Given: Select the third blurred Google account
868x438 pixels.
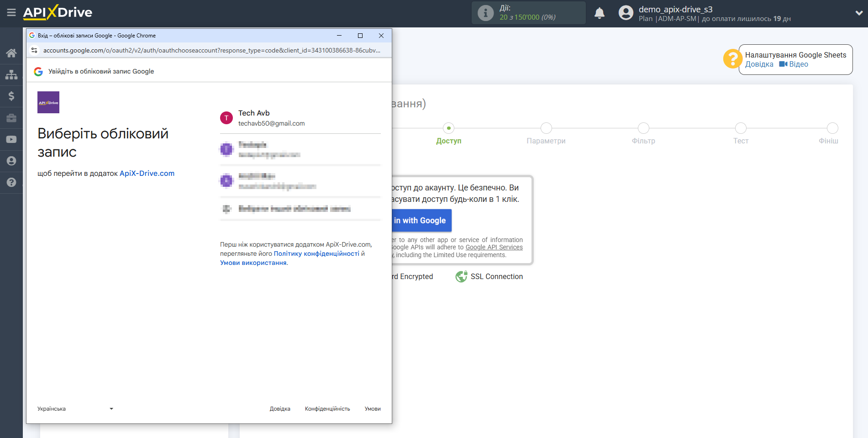Looking at the screenshot, I should (300, 181).
